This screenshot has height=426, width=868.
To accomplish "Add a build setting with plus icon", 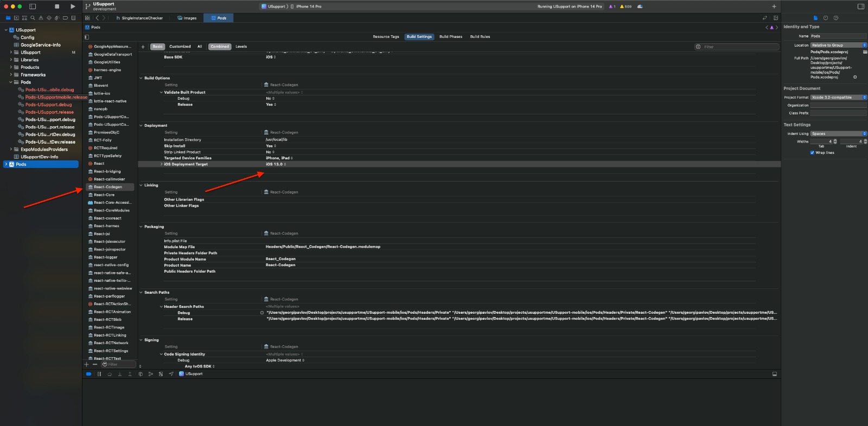I will coord(143,47).
